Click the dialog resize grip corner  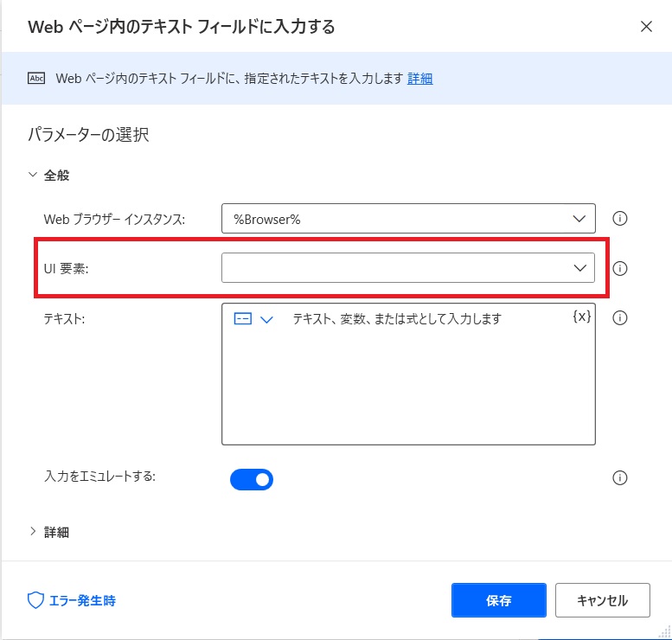tap(666, 632)
